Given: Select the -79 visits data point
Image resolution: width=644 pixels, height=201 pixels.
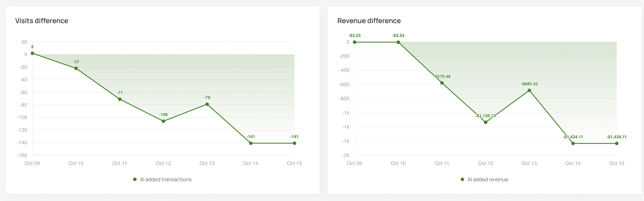Looking at the screenshot, I should click(207, 104).
